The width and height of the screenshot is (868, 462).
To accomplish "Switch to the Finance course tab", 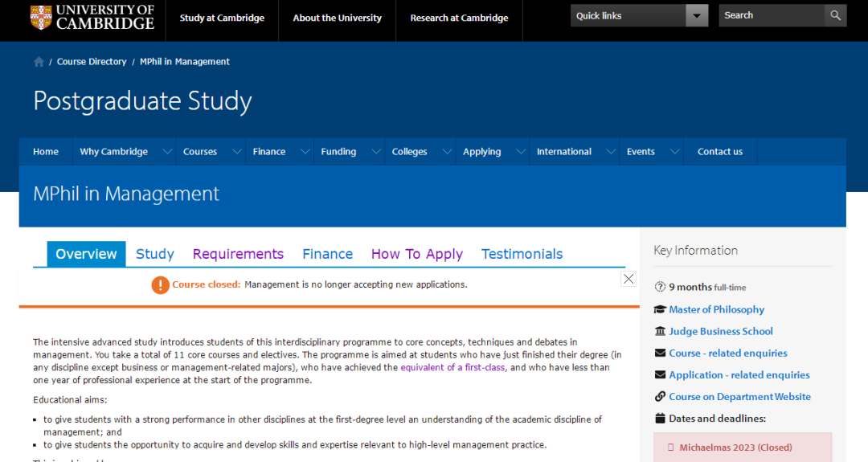I will click(327, 254).
